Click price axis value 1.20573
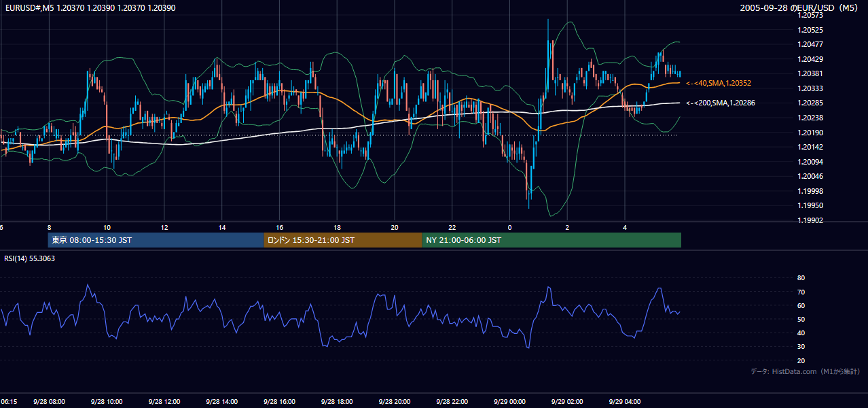868x408 pixels. pyautogui.click(x=810, y=15)
